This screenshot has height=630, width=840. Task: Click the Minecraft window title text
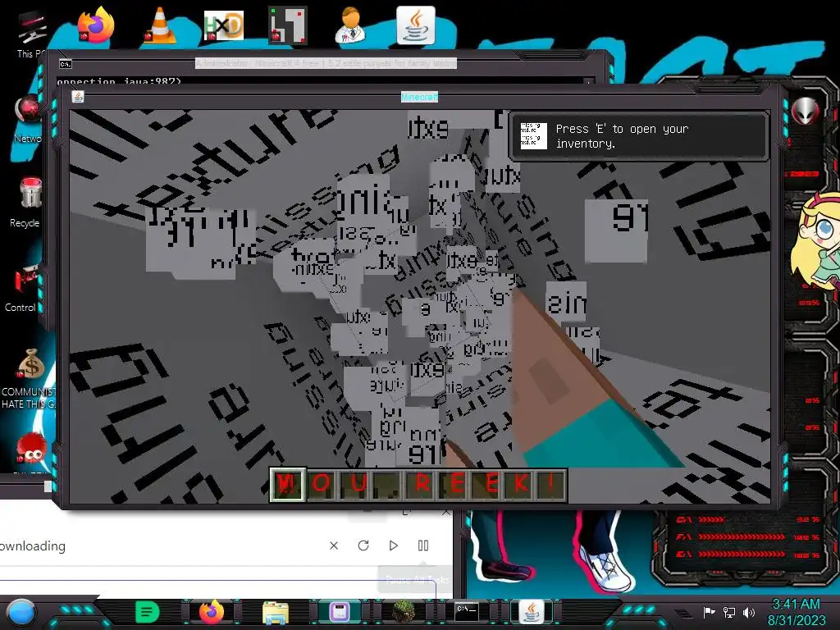(419, 97)
